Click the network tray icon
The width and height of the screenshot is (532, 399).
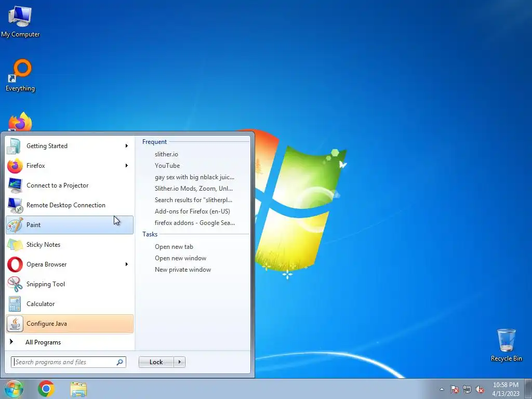[467, 389]
